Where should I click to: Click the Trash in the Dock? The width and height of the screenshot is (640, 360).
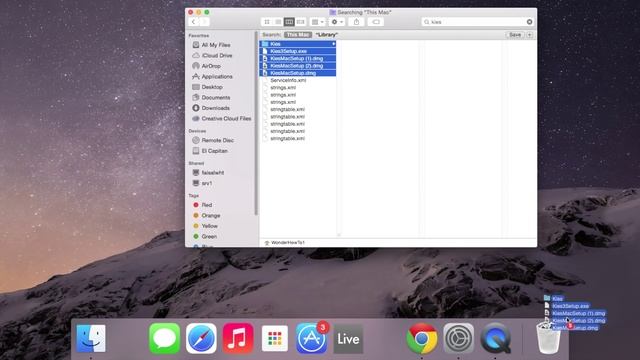[547, 338]
